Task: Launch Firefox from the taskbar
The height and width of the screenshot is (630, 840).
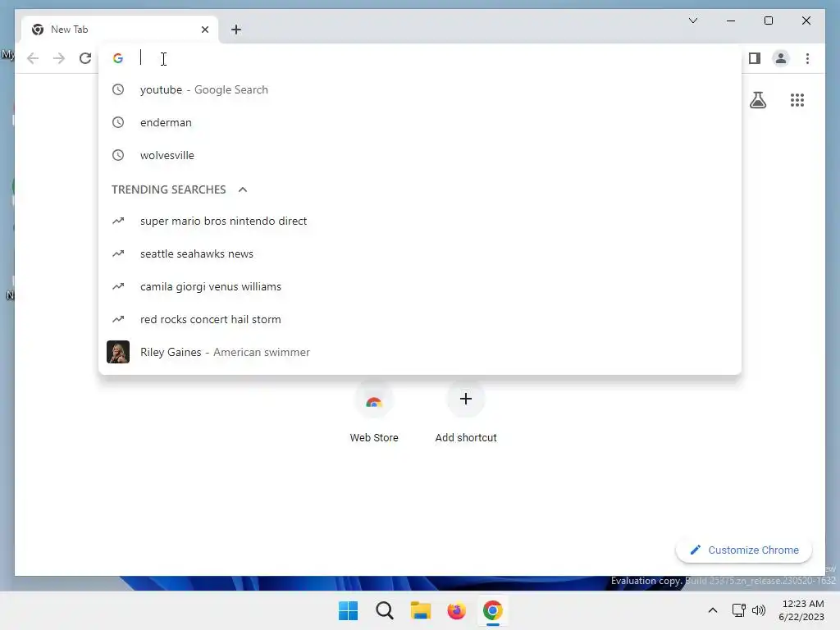Action: [456, 610]
